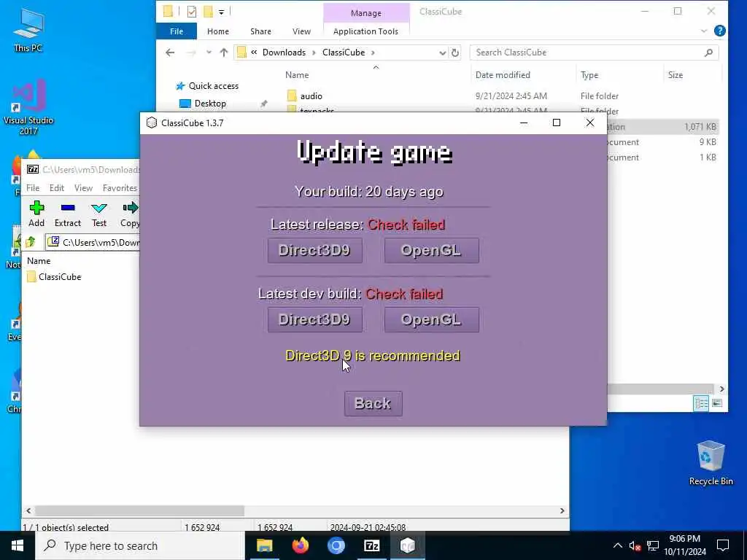This screenshot has height=560, width=747.
Task: Select Quick access in Explorer navigation pane
Action: pyautogui.click(x=214, y=86)
